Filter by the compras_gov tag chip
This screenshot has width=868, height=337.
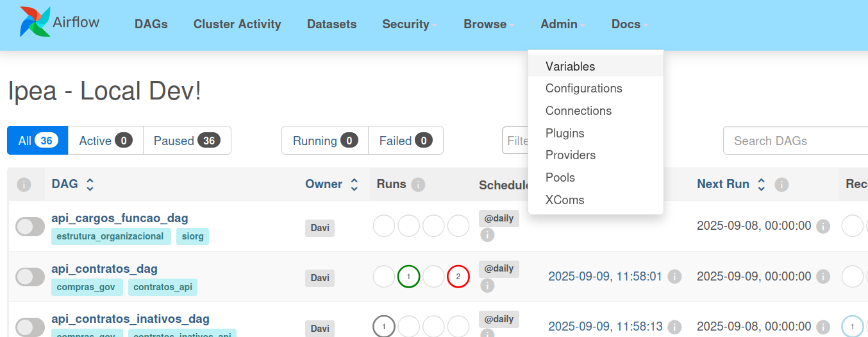click(87, 287)
